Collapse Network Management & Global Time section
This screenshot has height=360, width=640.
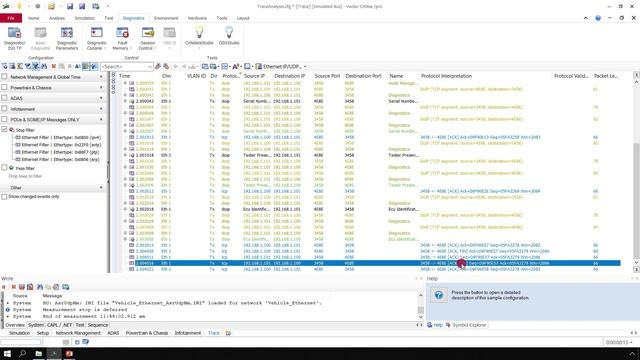101,77
